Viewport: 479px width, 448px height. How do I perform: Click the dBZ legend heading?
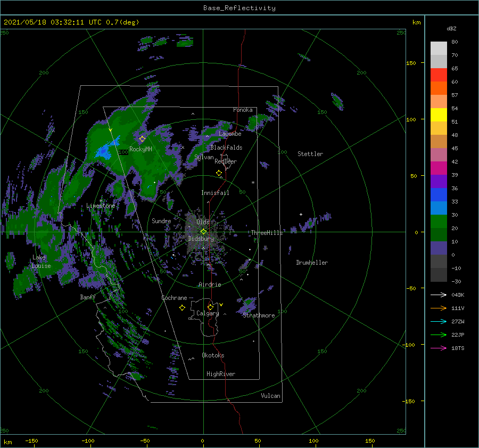click(x=451, y=28)
